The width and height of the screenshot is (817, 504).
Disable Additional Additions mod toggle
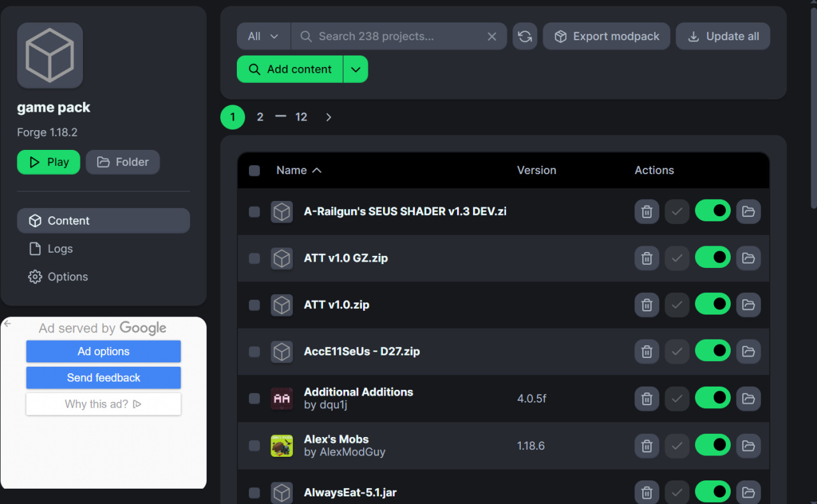[713, 399]
